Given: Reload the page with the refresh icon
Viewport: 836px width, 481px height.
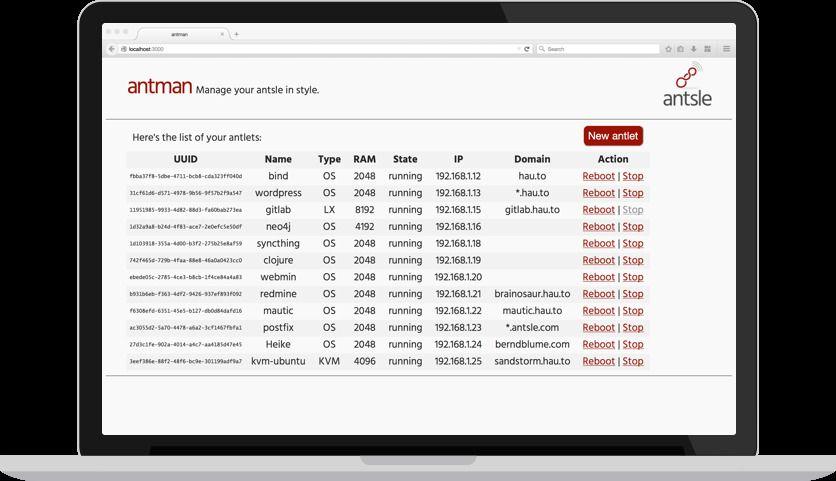Looking at the screenshot, I should pyautogui.click(x=527, y=49).
